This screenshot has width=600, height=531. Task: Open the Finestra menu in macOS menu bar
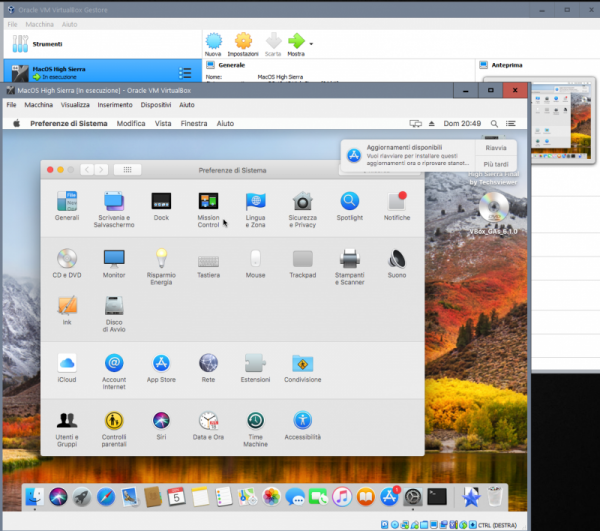click(194, 123)
